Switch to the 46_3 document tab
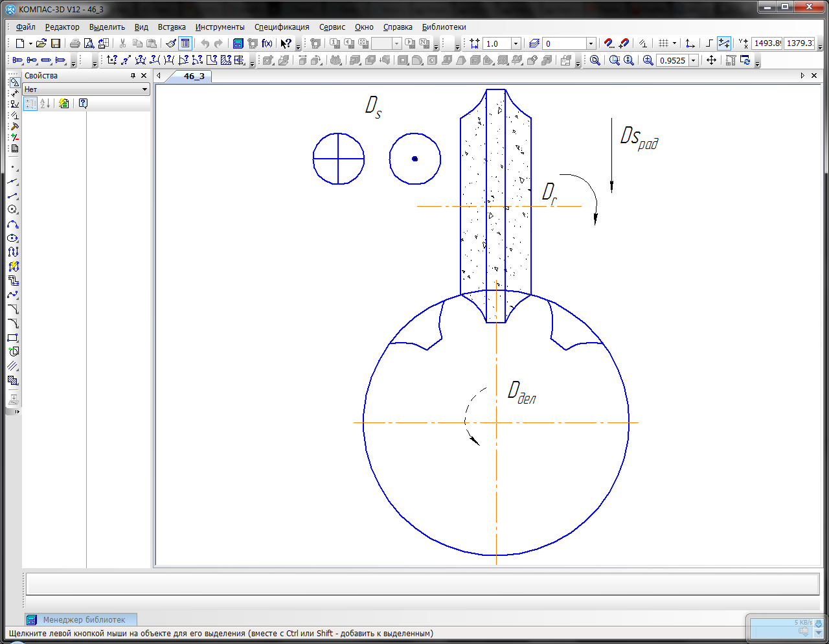The image size is (829, 644). coord(194,76)
